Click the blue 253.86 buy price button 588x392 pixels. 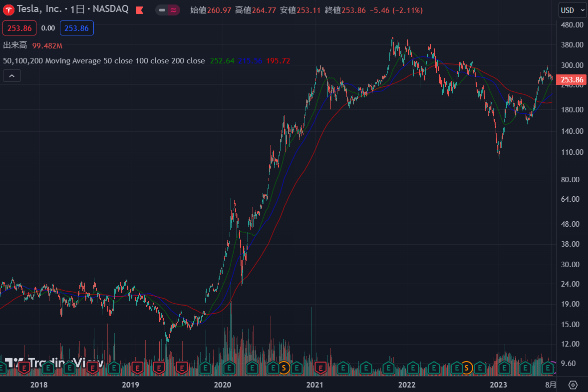click(x=76, y=28)
